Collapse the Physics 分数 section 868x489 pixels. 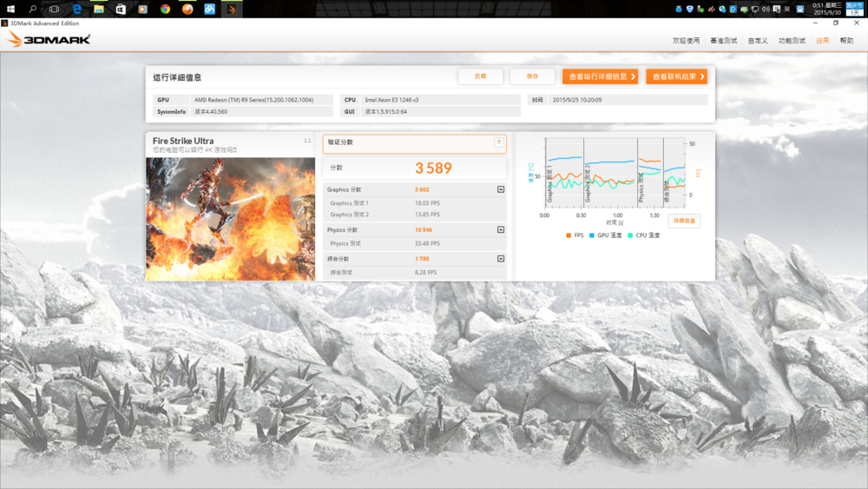(x=501, y=229)
